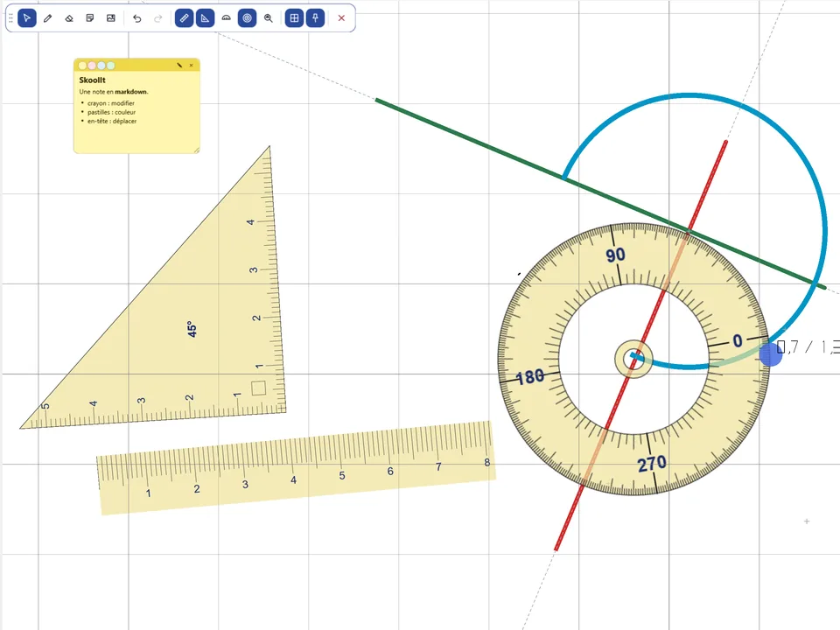Image resolution: width=840 pixels, height=630 pixels.
Task: Toggle the pin button in toolbar
Action: pos(315,18)
